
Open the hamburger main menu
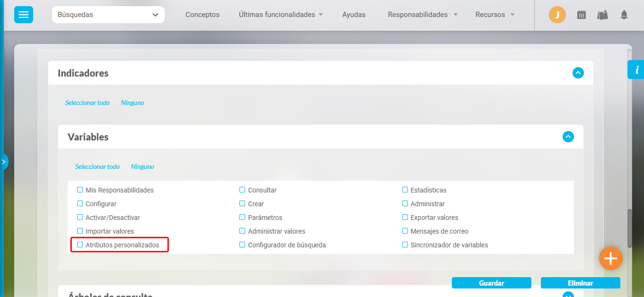click(x=23, y=15)
